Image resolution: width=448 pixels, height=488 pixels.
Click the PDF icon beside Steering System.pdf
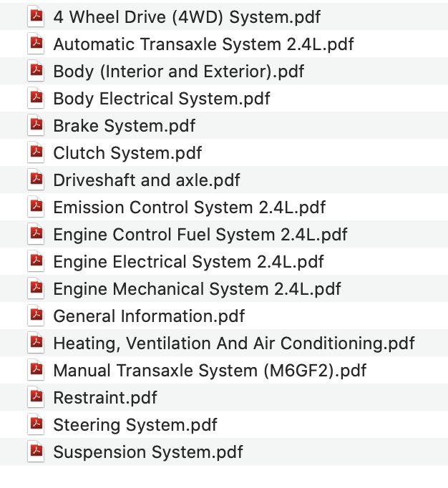point(35,424)
